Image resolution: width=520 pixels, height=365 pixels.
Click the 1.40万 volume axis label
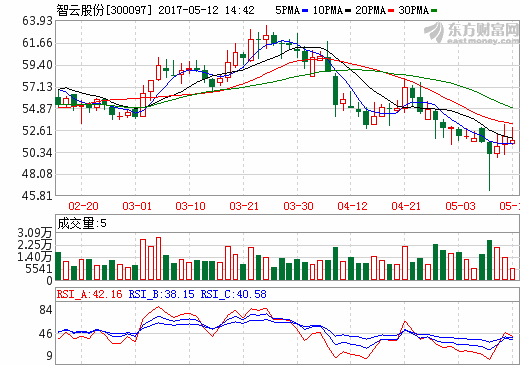(35, 257)
